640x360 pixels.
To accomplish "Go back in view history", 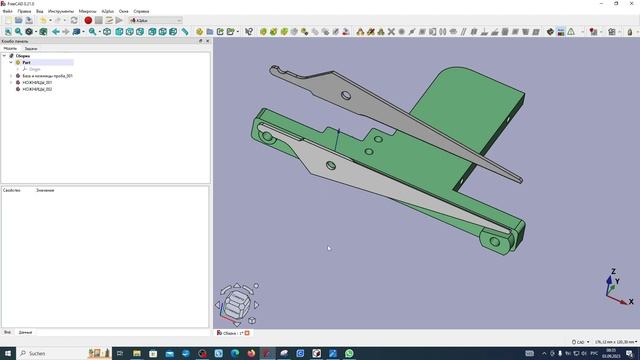I will click(x=56, y=32).
